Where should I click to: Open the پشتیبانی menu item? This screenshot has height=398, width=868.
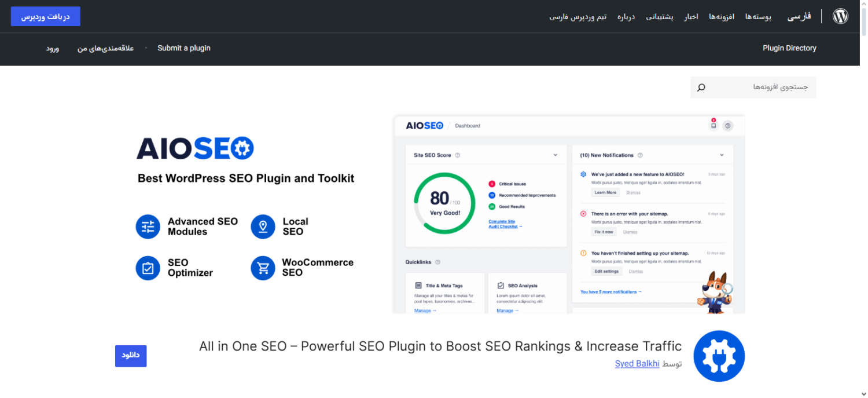[x=659, y=17]
